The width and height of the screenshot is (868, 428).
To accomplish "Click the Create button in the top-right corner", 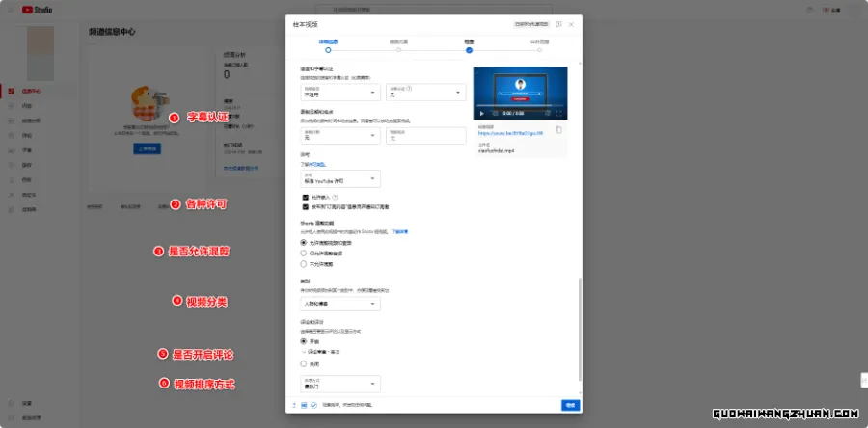I will [x=831, y=10].
